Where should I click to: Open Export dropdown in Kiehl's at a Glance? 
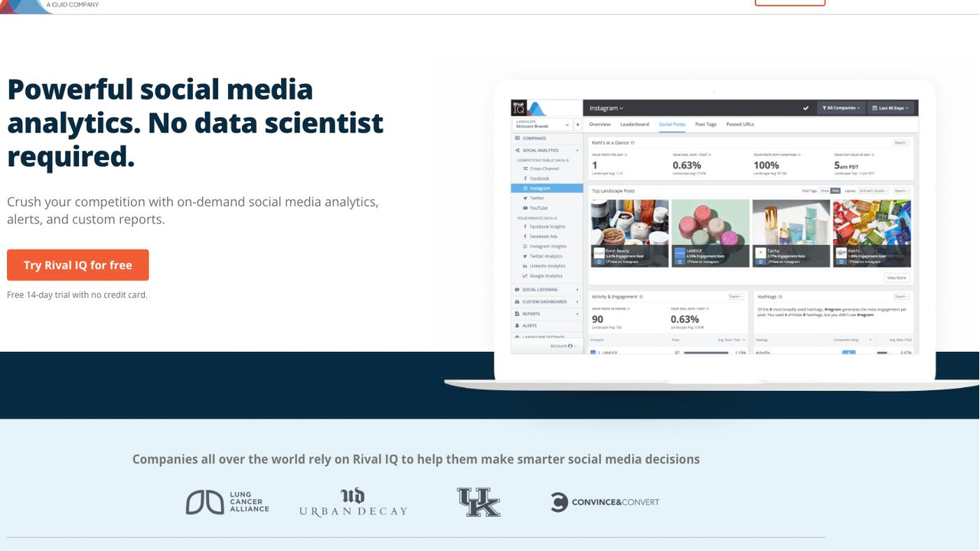tap(902, 142)
